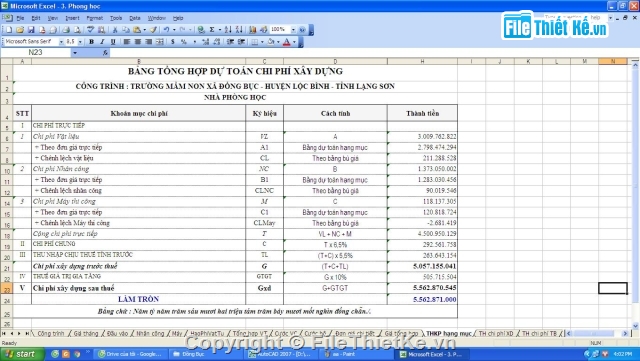
Task: Open the Chart Wizard icon
Action: coord(253,30)
